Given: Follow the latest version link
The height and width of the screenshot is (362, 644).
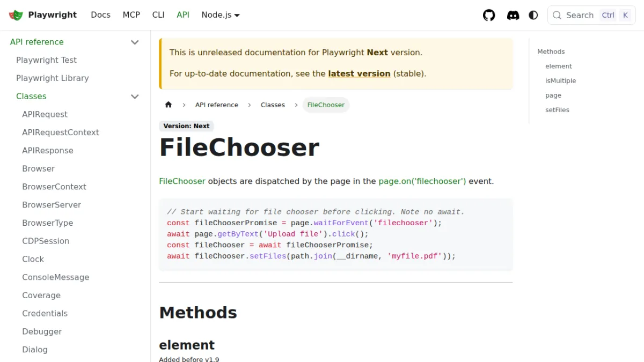Looking at the screenshot, I should click(x=359, y=73).
